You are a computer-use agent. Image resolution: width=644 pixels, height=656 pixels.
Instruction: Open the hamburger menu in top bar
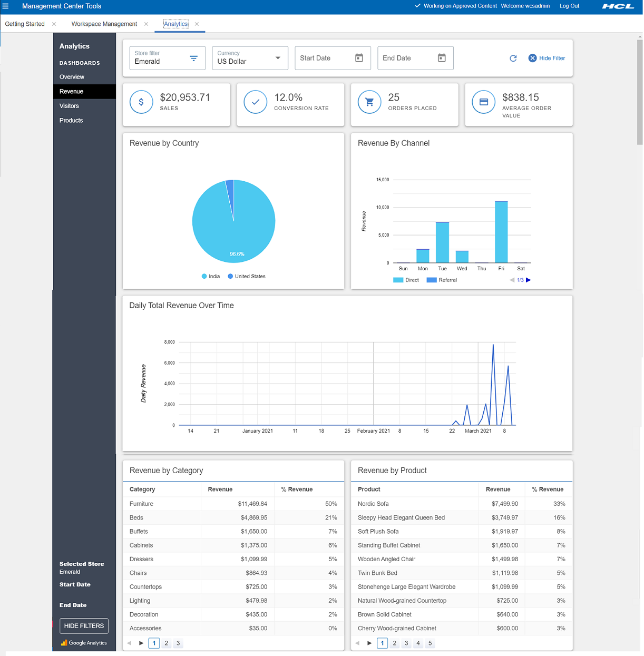[x=6, y=6]
